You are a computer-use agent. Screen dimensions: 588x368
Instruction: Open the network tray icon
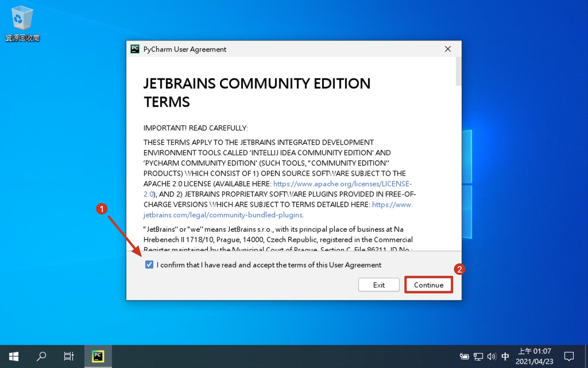click(478, 356)
